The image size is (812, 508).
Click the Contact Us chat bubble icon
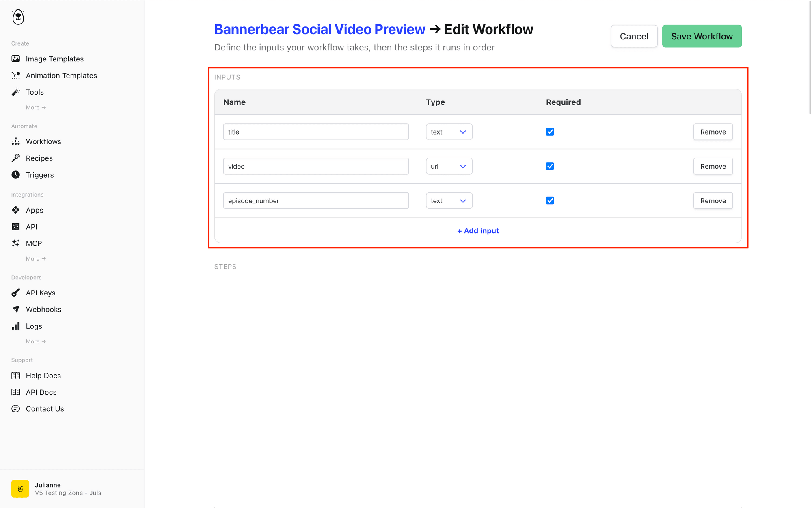[16, 409]
